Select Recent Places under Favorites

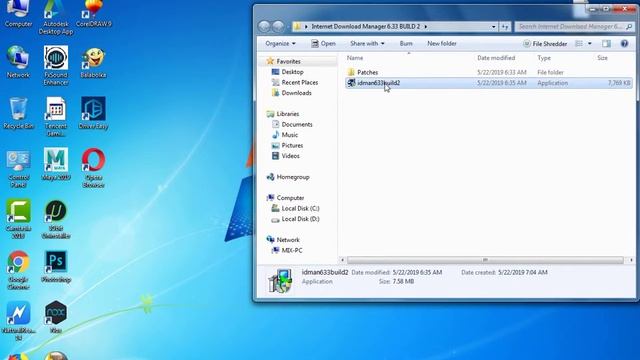coord(300,82)
